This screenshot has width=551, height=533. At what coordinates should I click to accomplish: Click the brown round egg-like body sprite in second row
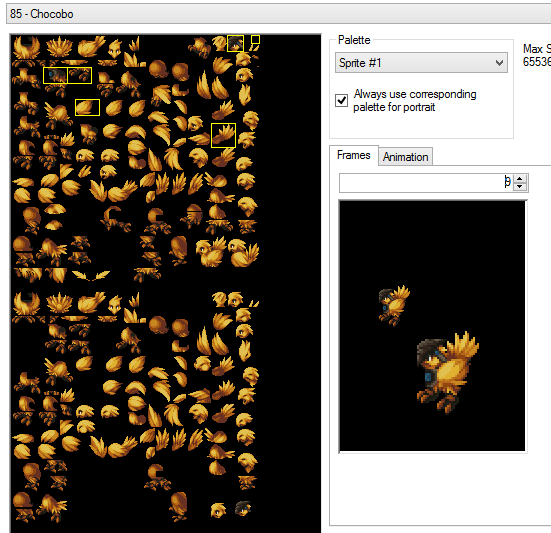(x=159, y=69)
